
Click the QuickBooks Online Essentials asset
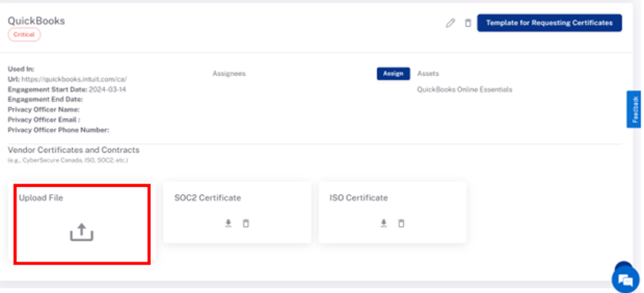[x=465, y=90]
